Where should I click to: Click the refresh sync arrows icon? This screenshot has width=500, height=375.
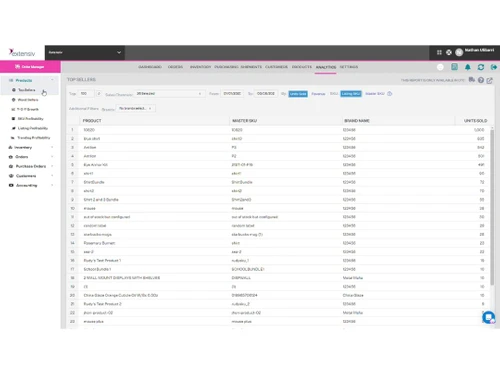click(481, 67)
